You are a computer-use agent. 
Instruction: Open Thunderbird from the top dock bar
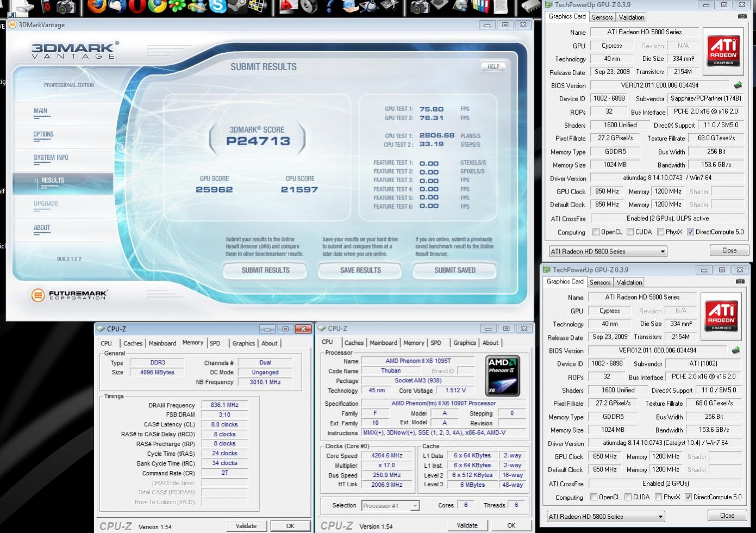[x=117, y=6]
